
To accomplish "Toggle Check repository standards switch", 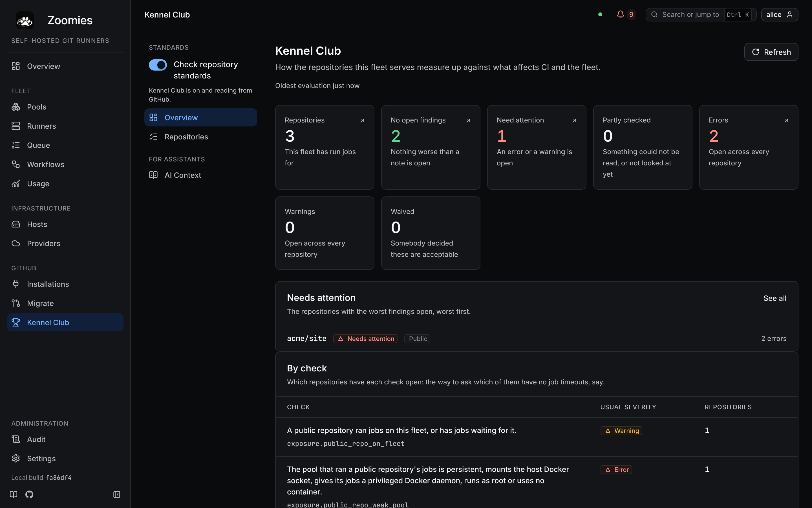I will 158,65.
